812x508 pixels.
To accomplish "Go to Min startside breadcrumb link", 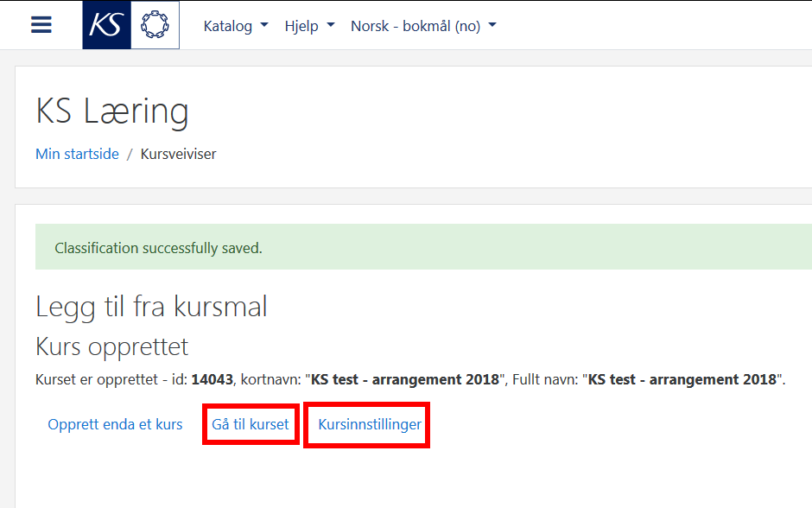I will pyautogui.click(x=77, y=154).
